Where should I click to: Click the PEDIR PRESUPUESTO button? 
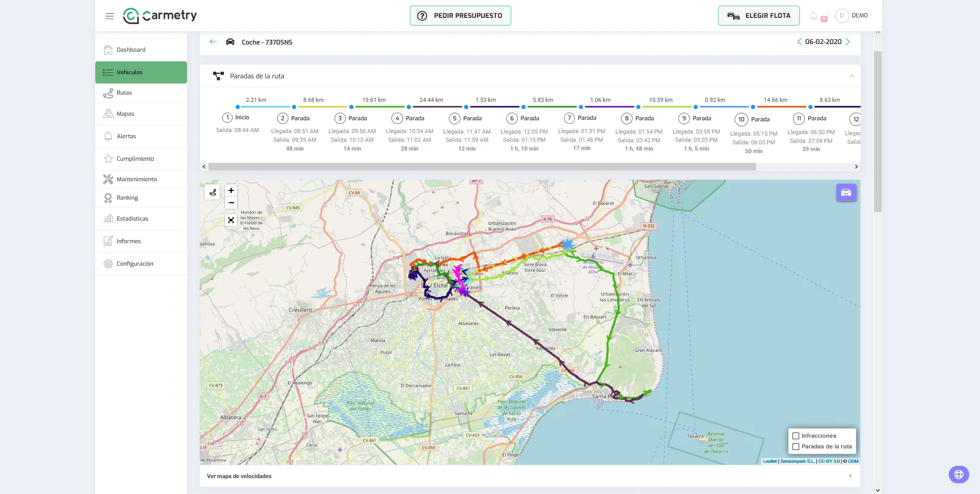point(460,16)
